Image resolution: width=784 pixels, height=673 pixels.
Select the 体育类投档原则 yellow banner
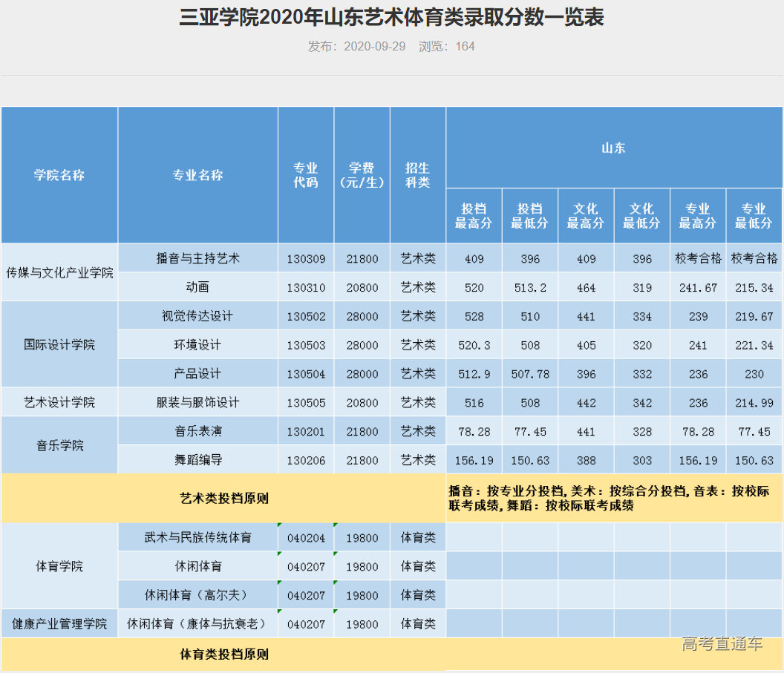point(223,655)
